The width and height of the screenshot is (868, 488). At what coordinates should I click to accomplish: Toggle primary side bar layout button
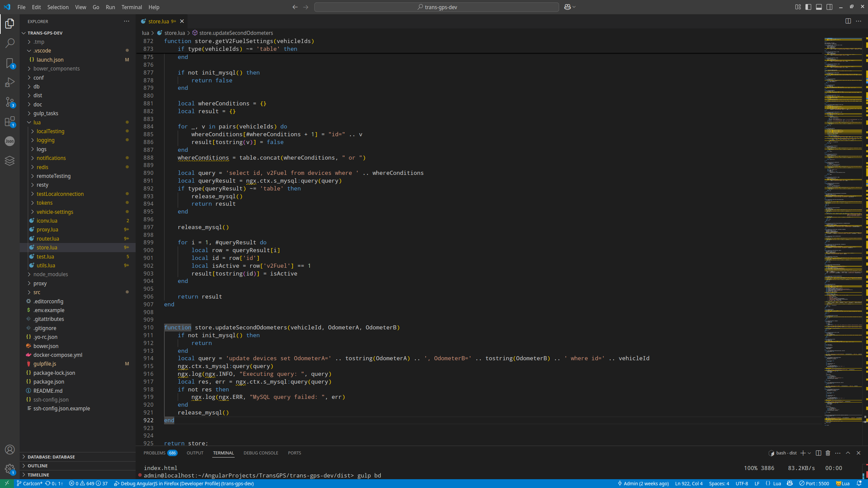pos(808,7)
